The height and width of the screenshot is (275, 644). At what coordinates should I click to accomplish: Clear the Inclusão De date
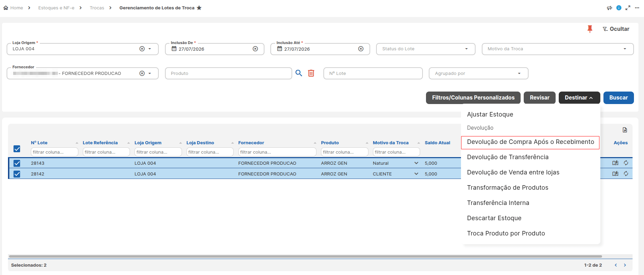(x=255, y=49)
